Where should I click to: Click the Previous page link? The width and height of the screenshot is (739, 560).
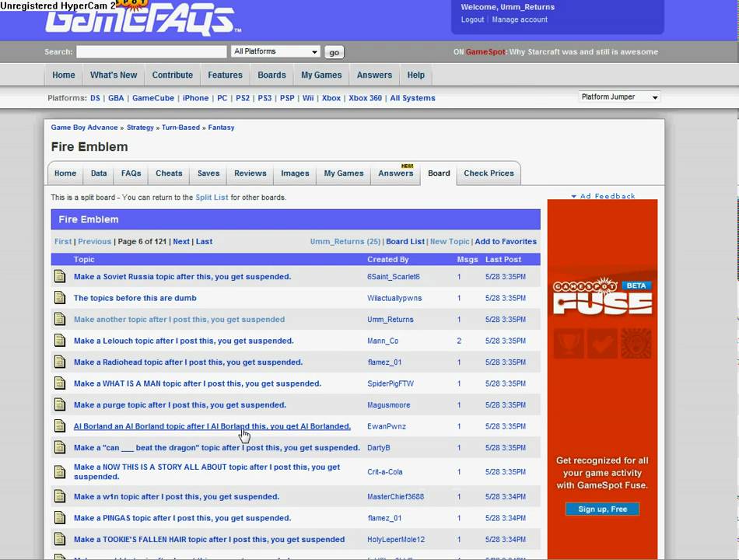click(x=95, y=241)
